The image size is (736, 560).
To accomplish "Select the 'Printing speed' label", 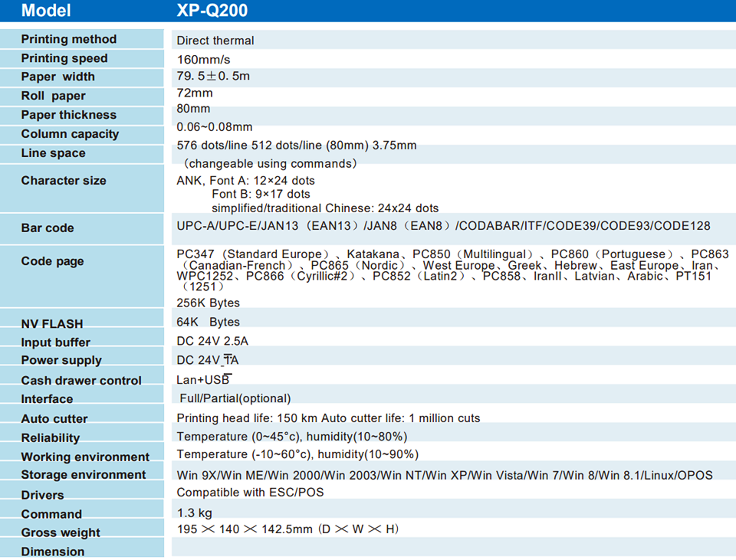I will pos(64,58).
